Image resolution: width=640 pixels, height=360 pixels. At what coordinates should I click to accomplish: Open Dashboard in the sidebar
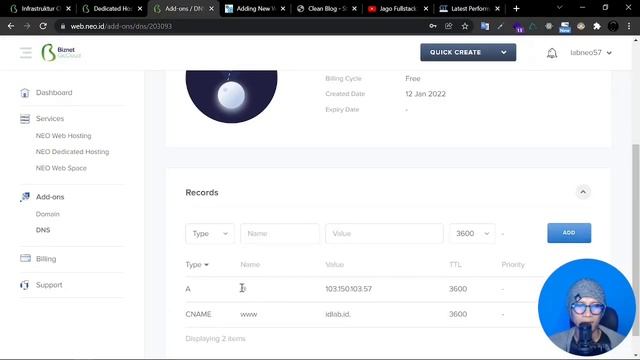tap(54, 93)
